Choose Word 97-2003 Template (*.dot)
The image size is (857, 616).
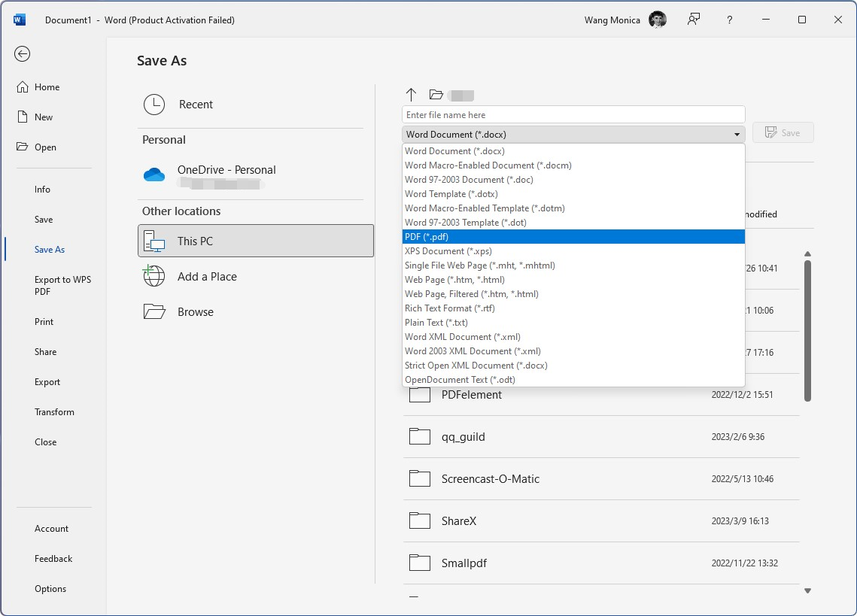(573, 222)
